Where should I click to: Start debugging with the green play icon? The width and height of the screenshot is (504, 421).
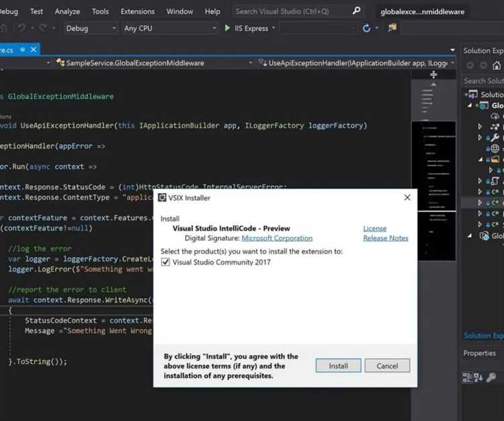click(227, 28)
